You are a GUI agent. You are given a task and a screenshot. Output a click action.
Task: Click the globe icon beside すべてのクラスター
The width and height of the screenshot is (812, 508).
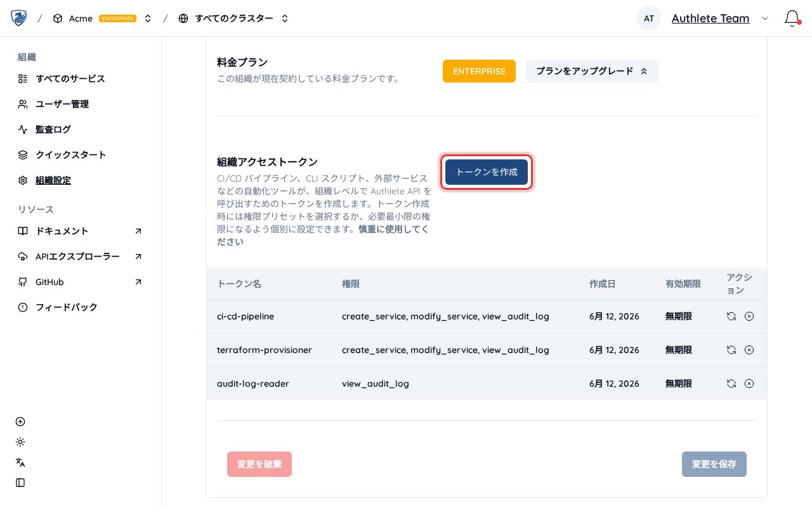pos(183,18)
